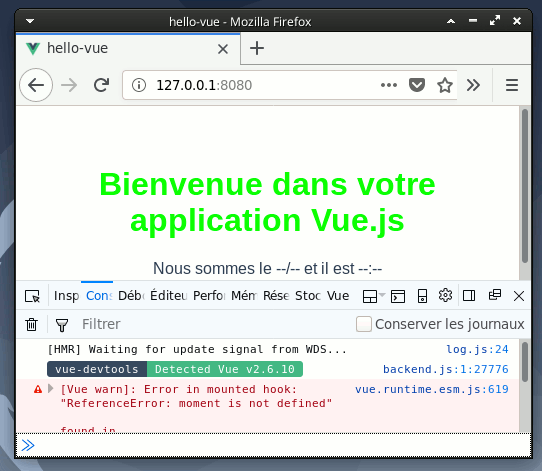Click the console output scrollbar
The image size is (542, 471).
525,362
